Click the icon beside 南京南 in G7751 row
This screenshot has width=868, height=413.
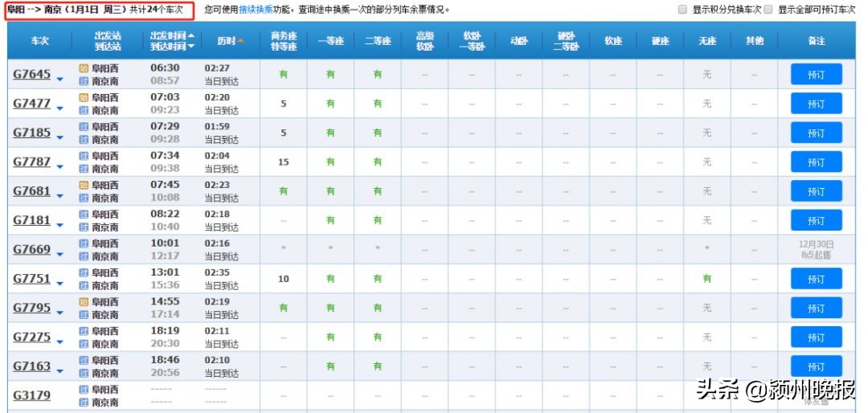tap(84, 286)
